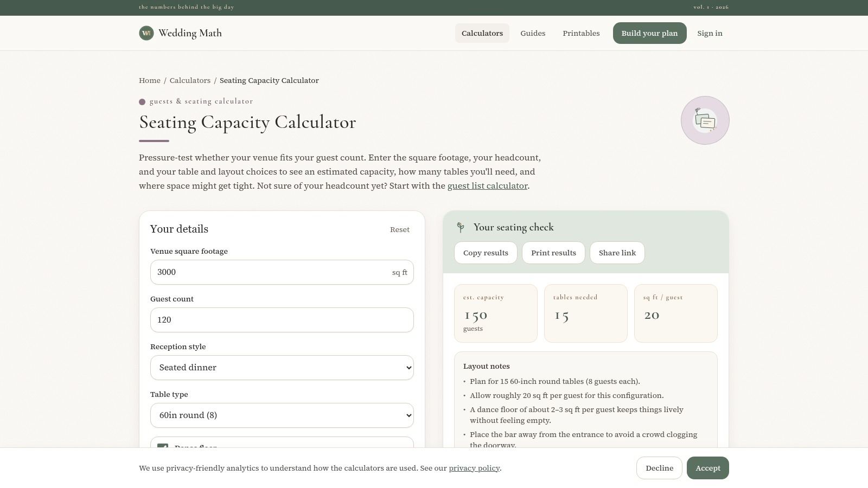868x488 pixels.
Task: Click the Layout notes heading
Action: pyautogui.click(x=487, y=366)
